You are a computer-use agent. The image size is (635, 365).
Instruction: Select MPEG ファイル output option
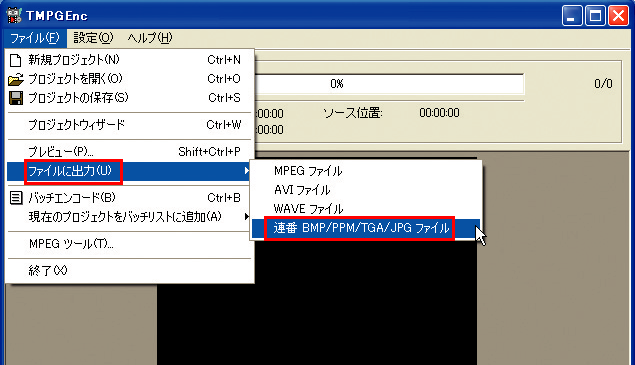[x=366, y=171]
